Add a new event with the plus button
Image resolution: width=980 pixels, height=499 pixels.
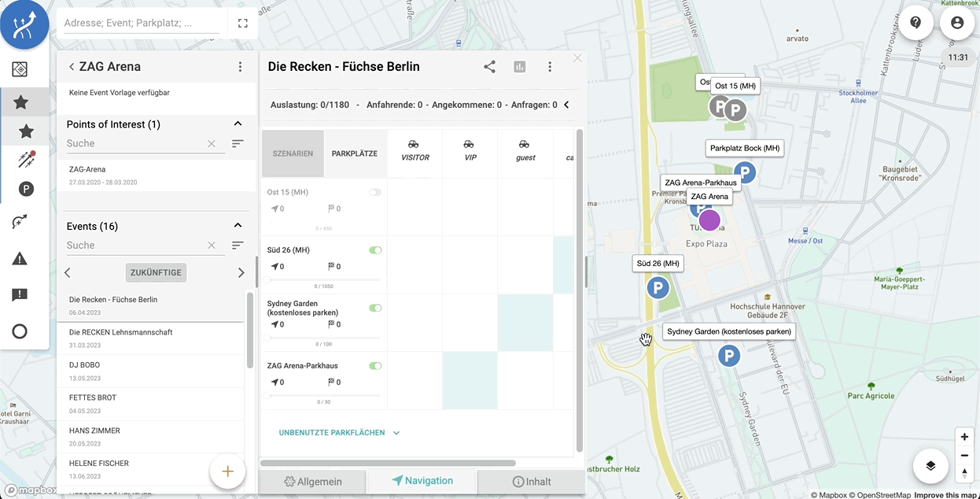(x=227, y=471)
